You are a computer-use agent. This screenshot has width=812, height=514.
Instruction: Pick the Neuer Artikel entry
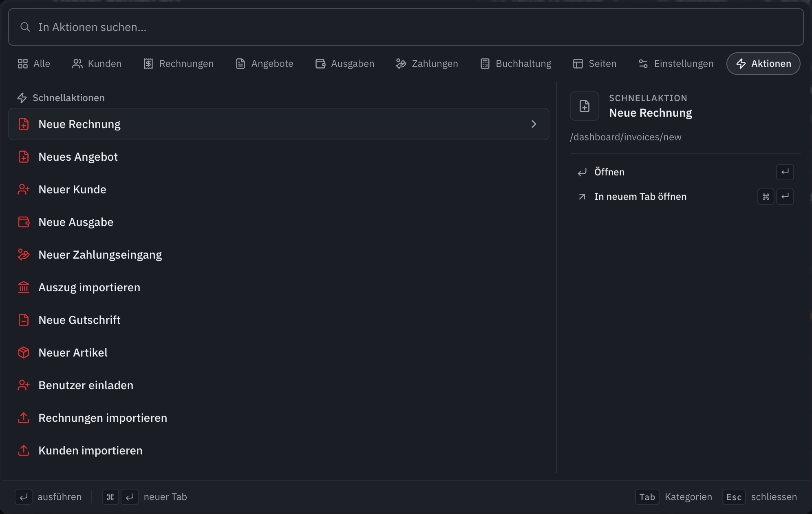279,352
